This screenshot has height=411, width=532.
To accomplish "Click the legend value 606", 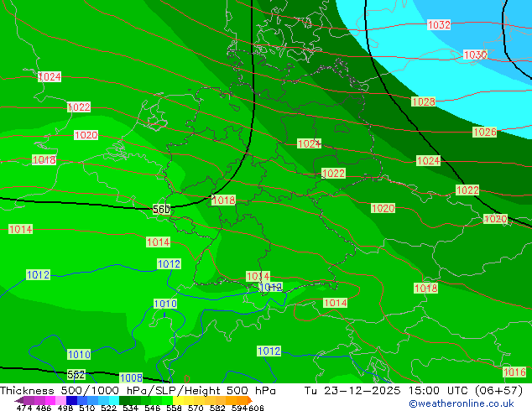I will click(x=256, y=408).
